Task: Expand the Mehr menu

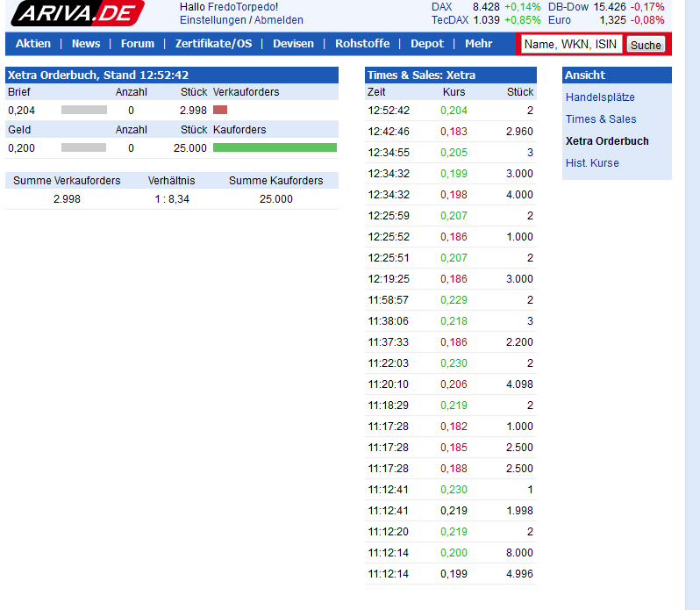Action: [x=478, y=44]
